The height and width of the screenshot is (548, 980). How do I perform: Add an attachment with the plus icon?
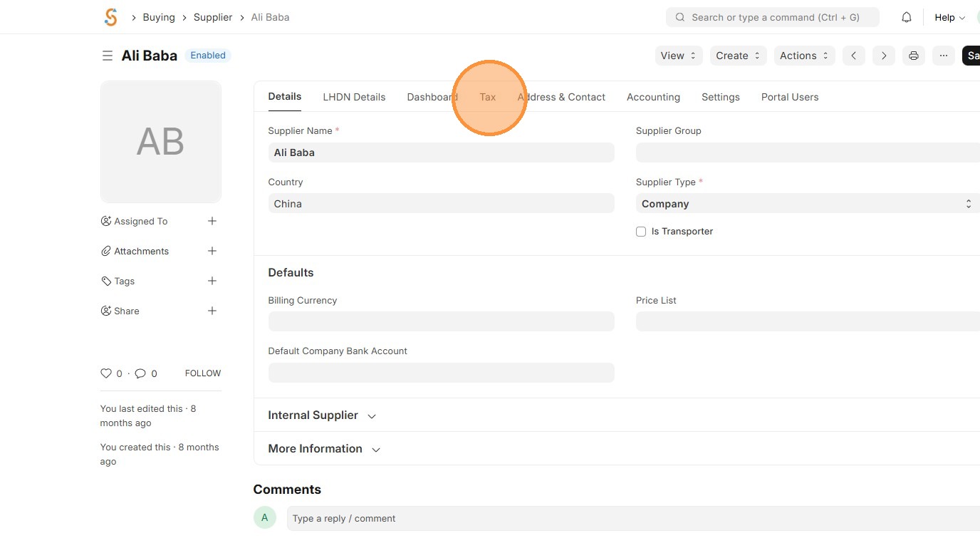[x=212, y=251]
